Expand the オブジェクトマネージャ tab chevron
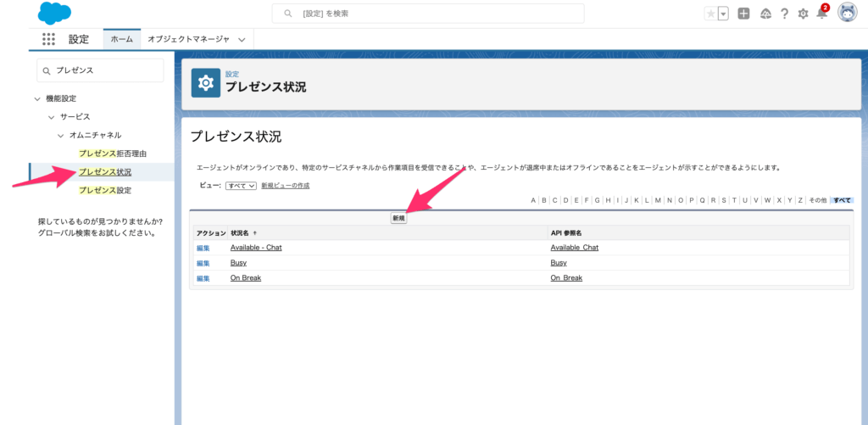The width and height of the screenshot is (868, 425). click(x=242, y=40)
